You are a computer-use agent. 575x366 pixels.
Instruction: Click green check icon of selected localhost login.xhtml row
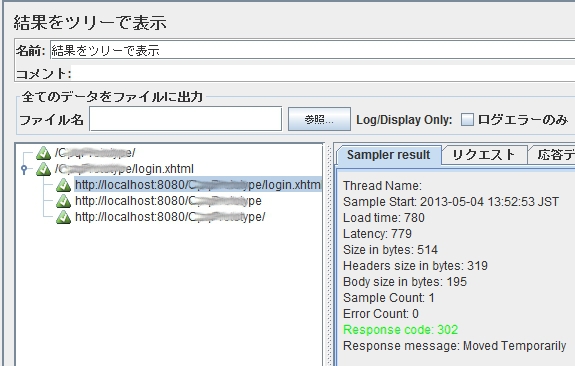tap(63, 185)
